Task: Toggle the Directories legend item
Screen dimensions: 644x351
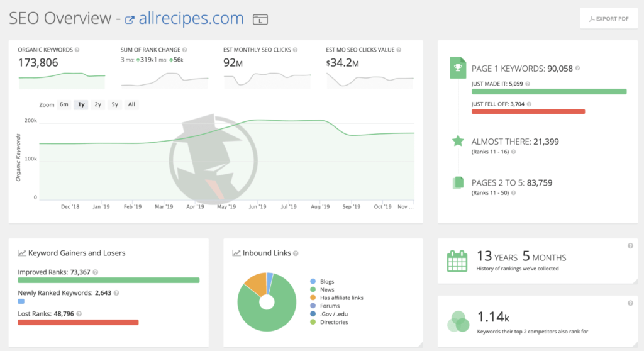Action: (329, 322)
